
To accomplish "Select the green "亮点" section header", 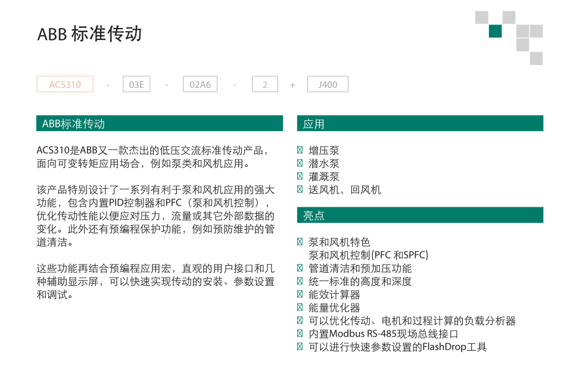I will [421, 215].
